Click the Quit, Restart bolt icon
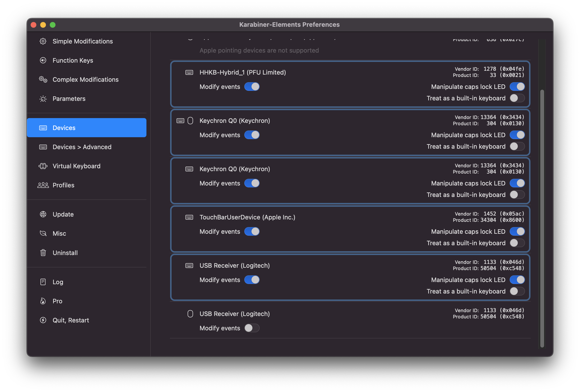 click(43, 320)
